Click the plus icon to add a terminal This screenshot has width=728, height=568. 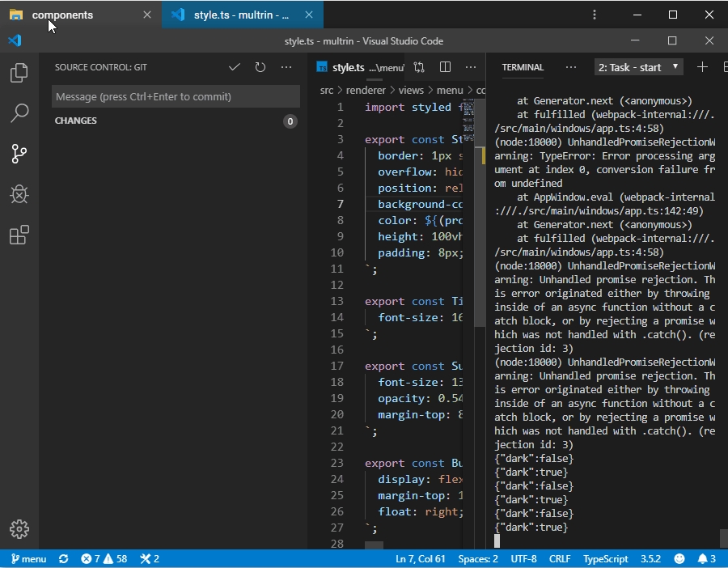(702, 67)
